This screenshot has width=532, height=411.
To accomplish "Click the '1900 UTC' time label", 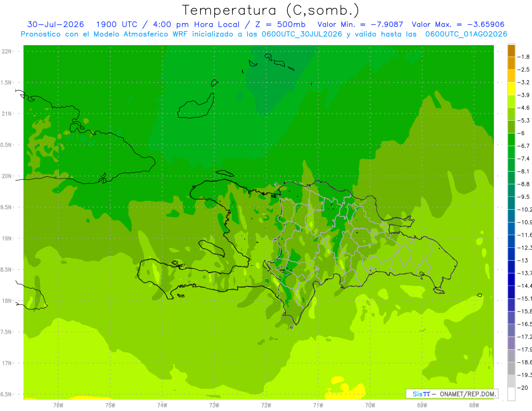I will pyautogui.click(x=117, y=24).
